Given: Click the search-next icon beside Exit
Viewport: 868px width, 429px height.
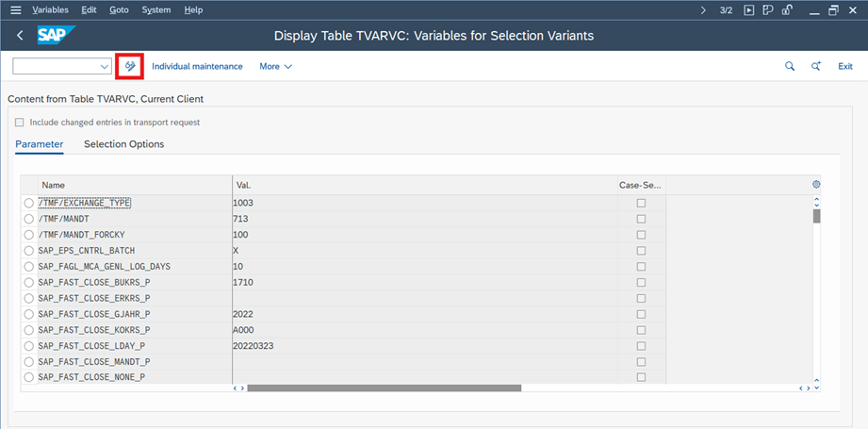Looking at the screenshot, I should tap(816, 66).
